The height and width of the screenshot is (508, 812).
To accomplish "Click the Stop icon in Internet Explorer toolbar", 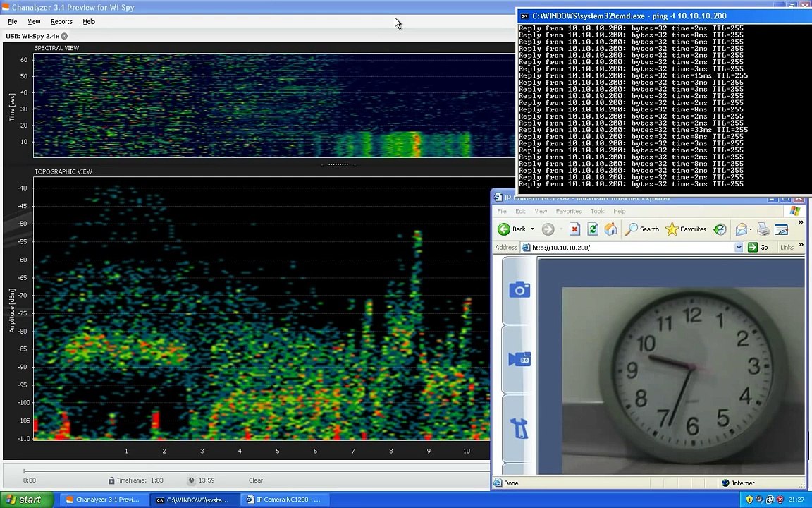I will pos(574,229).
